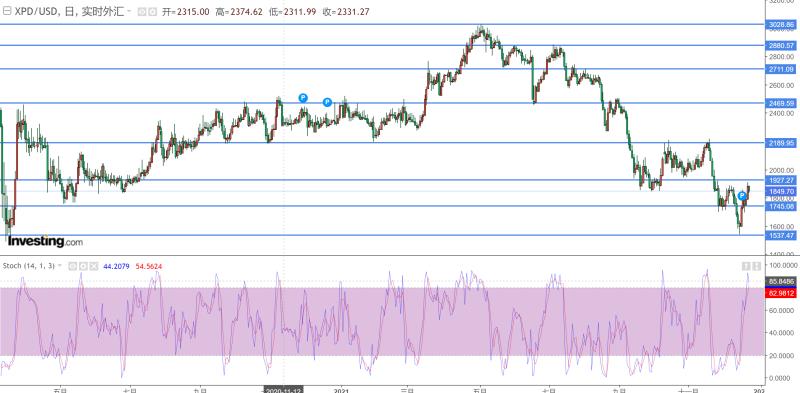Click second blue P marker near 2021
Image resolution: width=800 pixels, height=393 pixels.
328,102
